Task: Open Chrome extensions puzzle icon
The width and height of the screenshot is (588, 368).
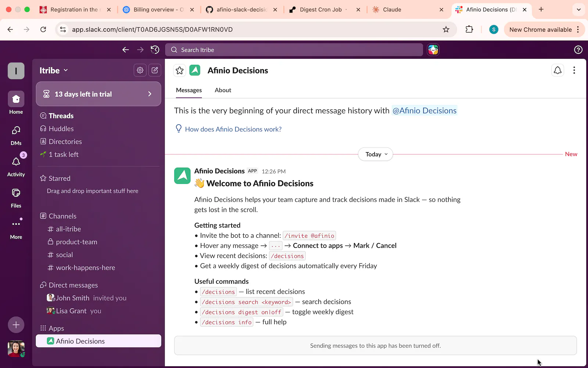Action: point(469,29)
